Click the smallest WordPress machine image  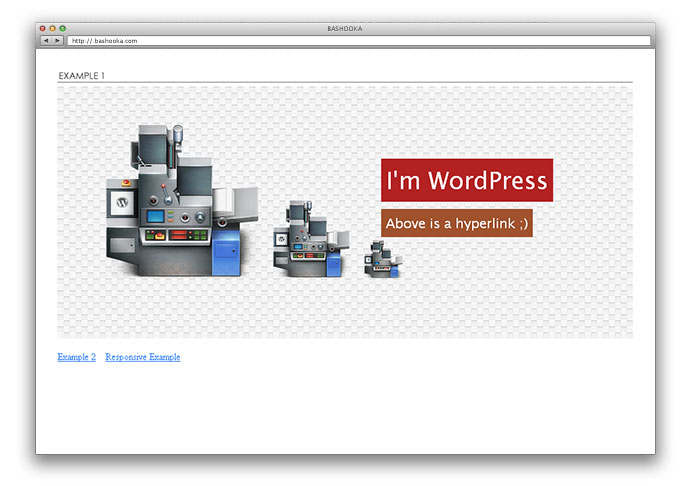[x=383, y=259]
